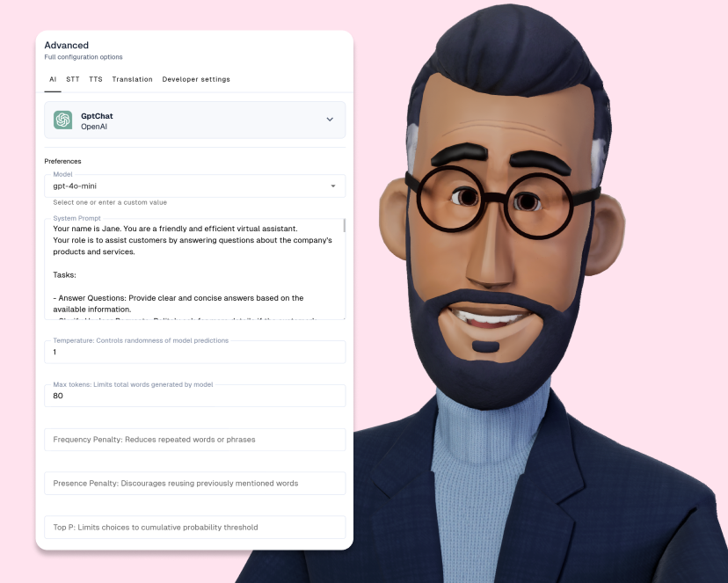Click the System Prompt scrollbar thumb
Screen dimensions: 728x583
pyautogui.click(x=344, y=226)
